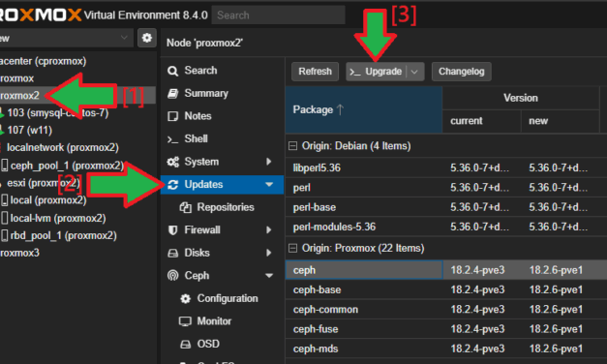The height and width of the screenshot is (364, 607).
Task: Expand the Firewall submenu arrow
Action: click(269, 230)
